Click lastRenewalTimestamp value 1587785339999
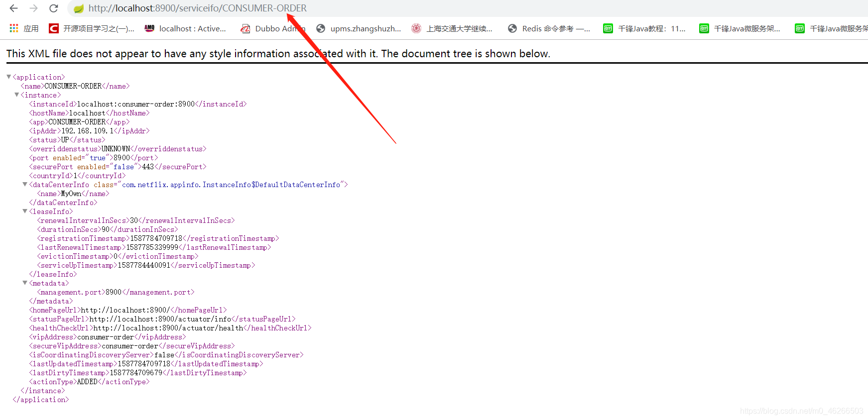 click(x=152, y=247)
